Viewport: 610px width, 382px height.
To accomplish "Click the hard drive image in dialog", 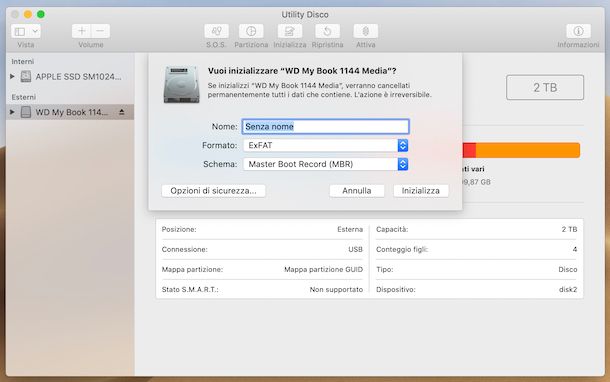I will coord(181,84).
